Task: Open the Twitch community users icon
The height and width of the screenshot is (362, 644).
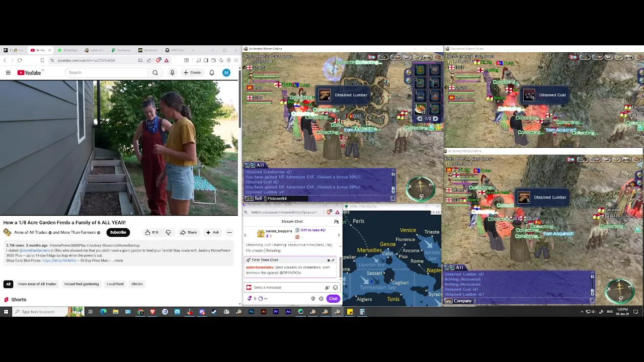Action: pyautogui.click(x=336, y=222)
